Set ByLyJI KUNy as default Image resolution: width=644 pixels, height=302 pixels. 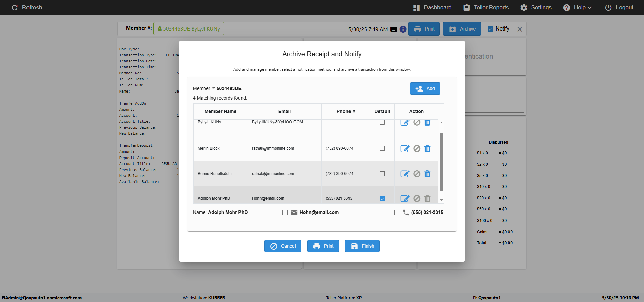tap(382, 122)
